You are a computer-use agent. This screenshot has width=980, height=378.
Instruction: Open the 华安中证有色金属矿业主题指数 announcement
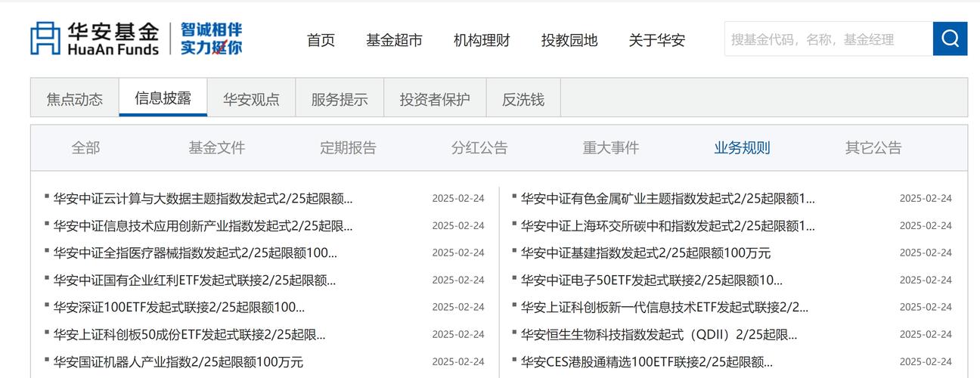(x=668, y=199)
